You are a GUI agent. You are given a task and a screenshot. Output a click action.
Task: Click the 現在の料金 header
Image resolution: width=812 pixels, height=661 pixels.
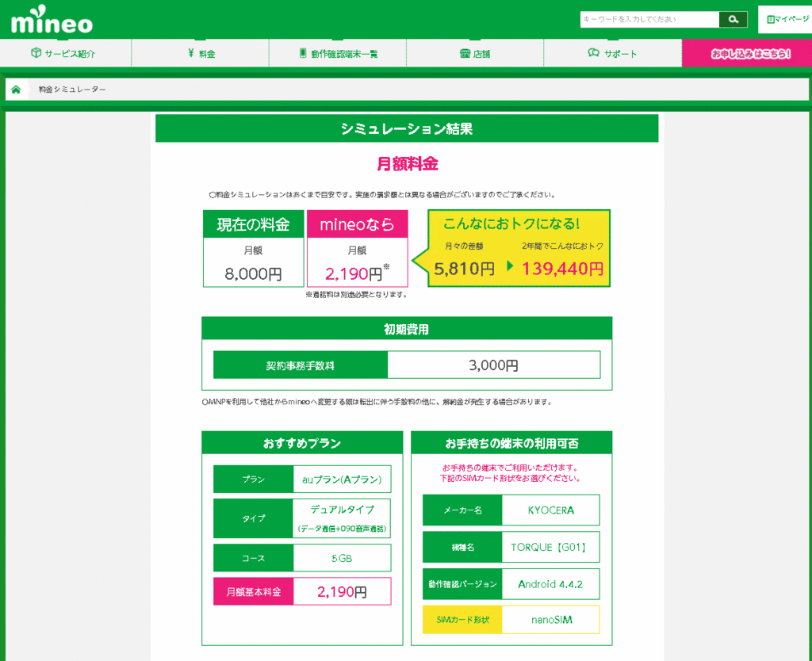coord(253,224)
